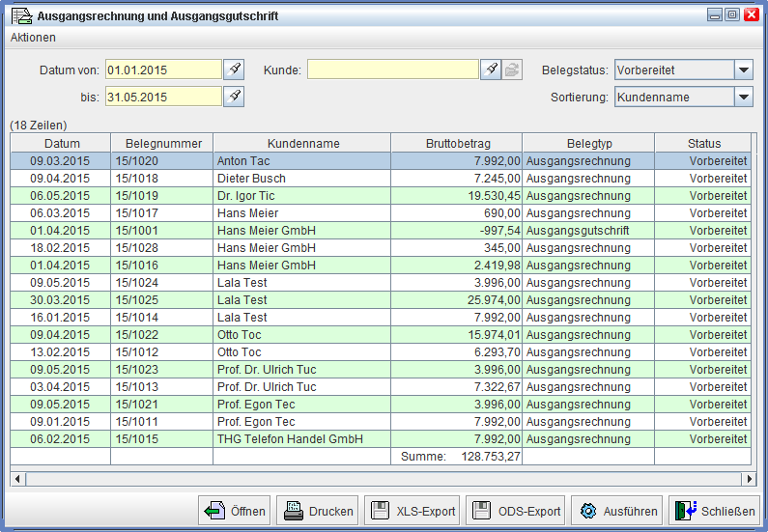Export the table via XLS-Export
Screen dimensions: 768x532
click(x=412, y=511)
